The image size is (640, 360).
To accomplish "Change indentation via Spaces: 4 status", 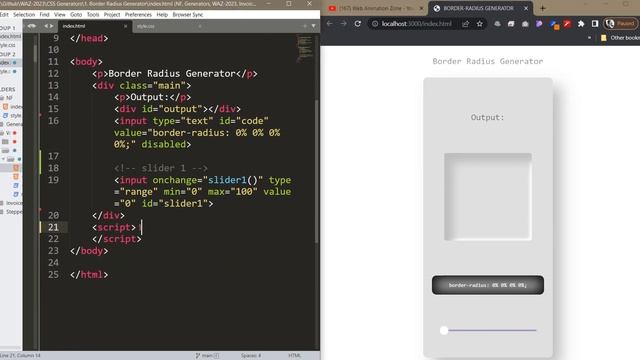I will pos(251,356).
